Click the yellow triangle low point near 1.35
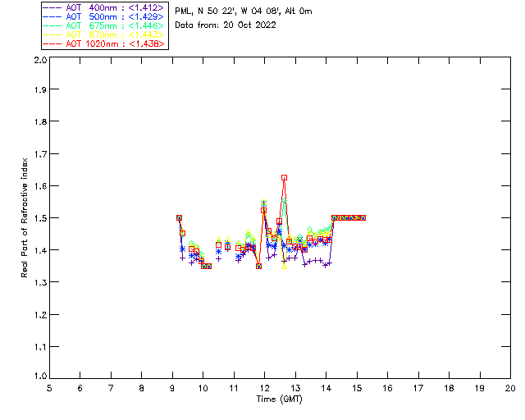This screenshot has width=525, height=420. 285,267
